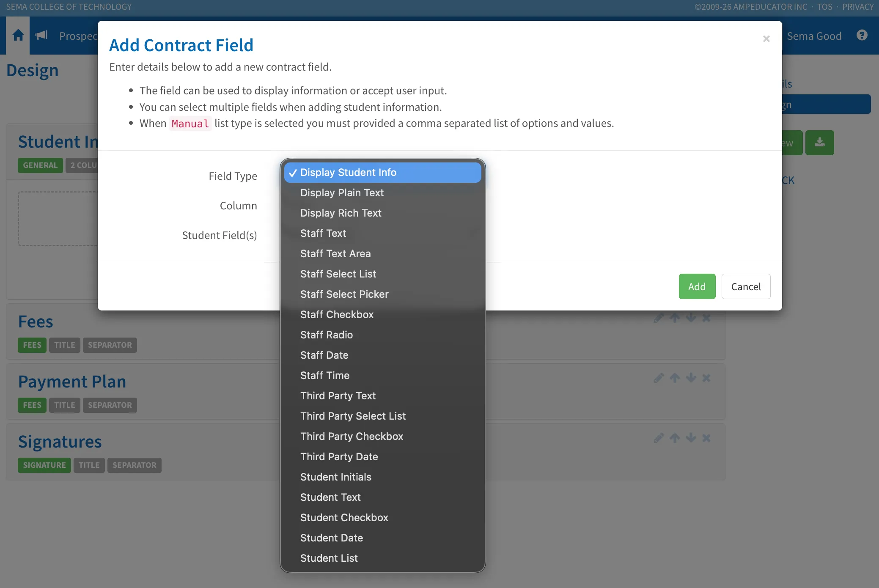Click the Cancel button

[x=746, y=286]
